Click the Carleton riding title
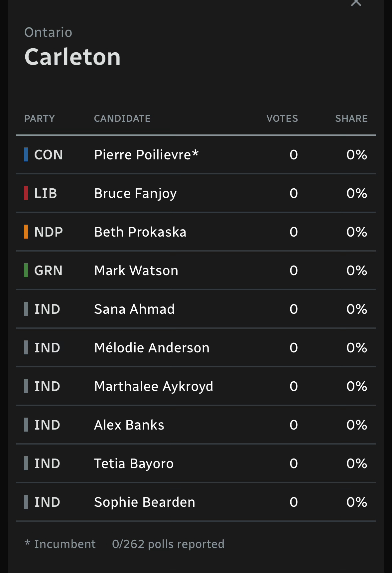The width and height of the screenshot is (392, 573). point(72,57)
